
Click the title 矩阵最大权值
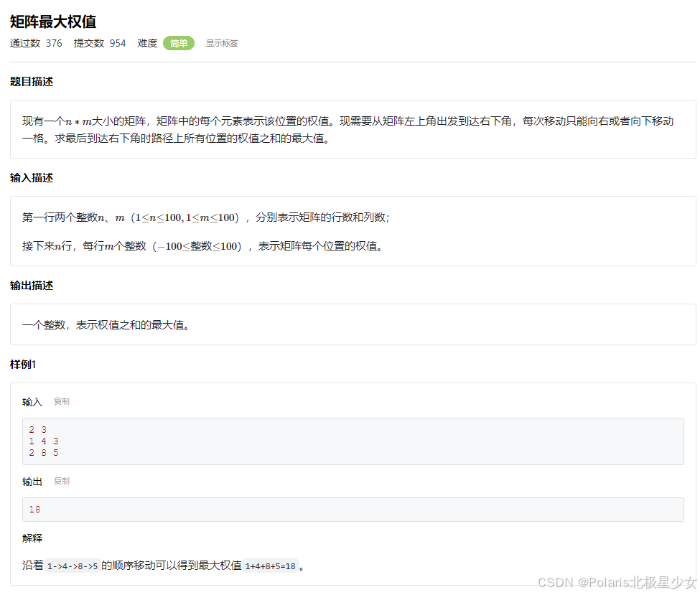[x=53, y=22]
